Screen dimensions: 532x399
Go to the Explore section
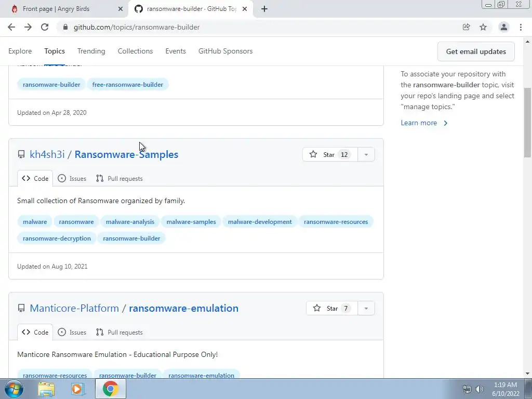[20, 51]
